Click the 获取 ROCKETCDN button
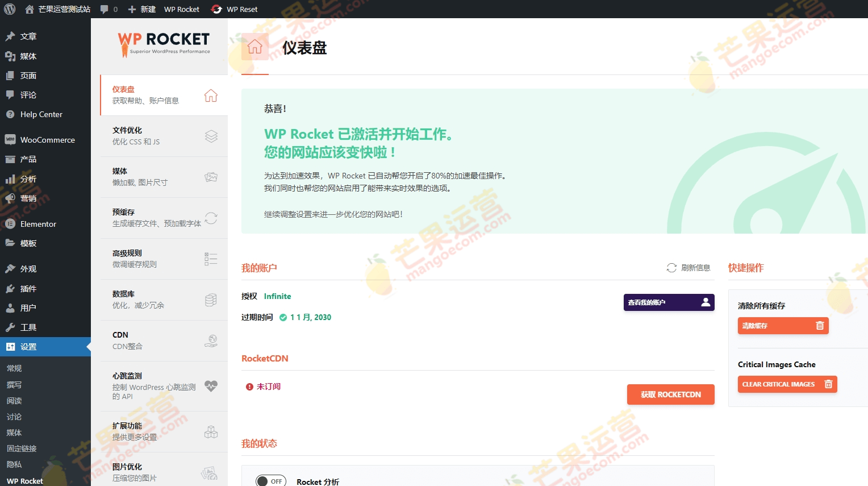This screenshot has height=486, width=868. [x=671, y=394]
